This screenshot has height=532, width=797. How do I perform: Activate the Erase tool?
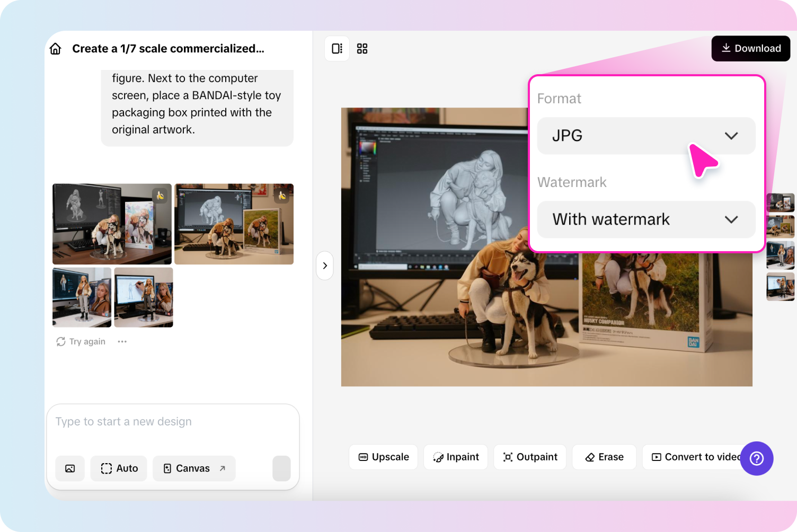[x=604, y=457]
